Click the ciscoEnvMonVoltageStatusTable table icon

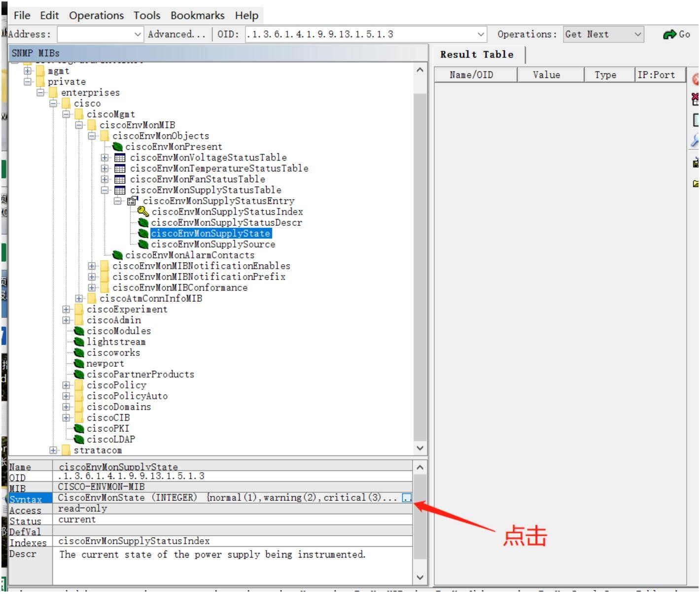tap(120, 158)
